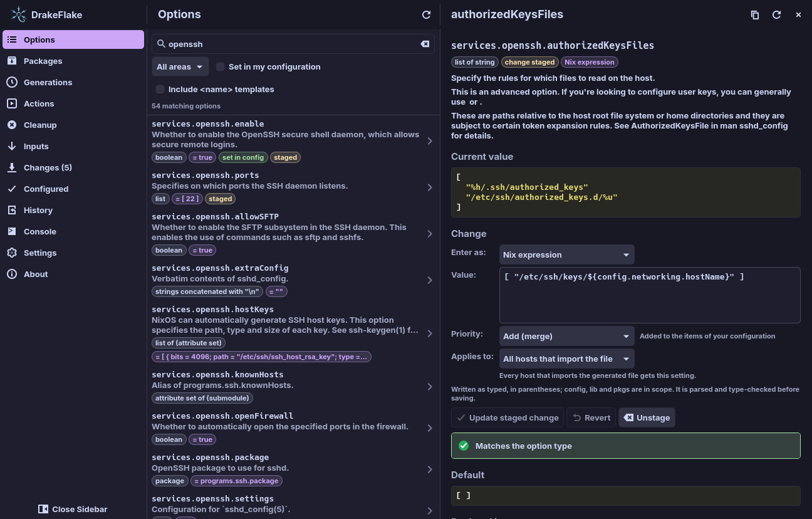Open the Cleanup page

pyautogui.click(x=73, y=125)
